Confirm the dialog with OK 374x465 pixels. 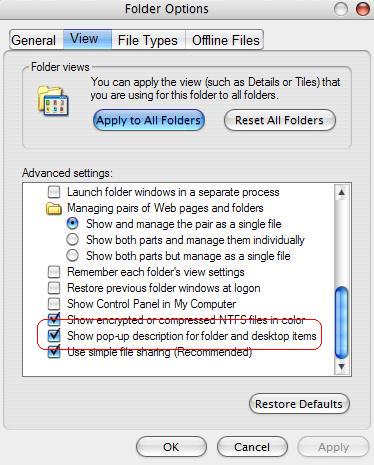tap(171, 447)
